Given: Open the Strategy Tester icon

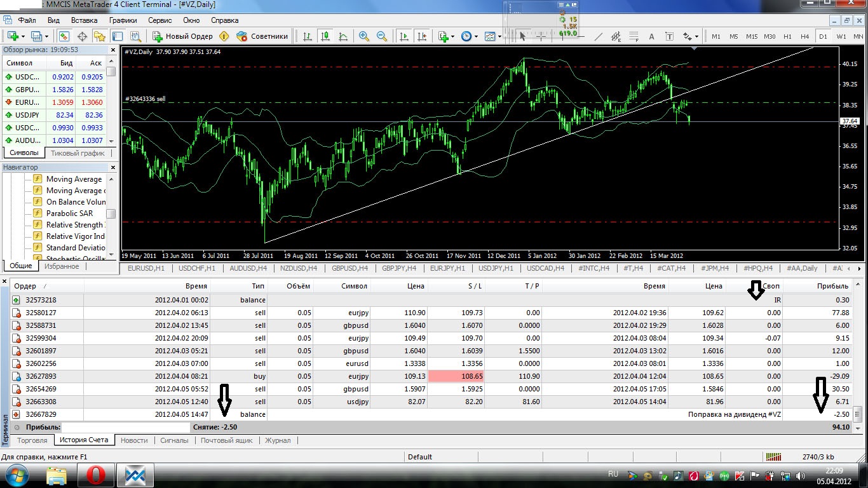Looking at the screenshot, I should coord(135,36).
